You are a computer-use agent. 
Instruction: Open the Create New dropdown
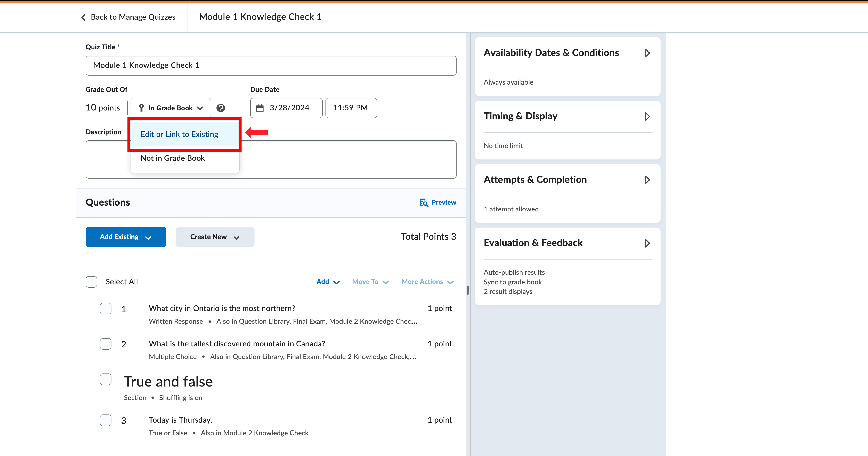215,237
